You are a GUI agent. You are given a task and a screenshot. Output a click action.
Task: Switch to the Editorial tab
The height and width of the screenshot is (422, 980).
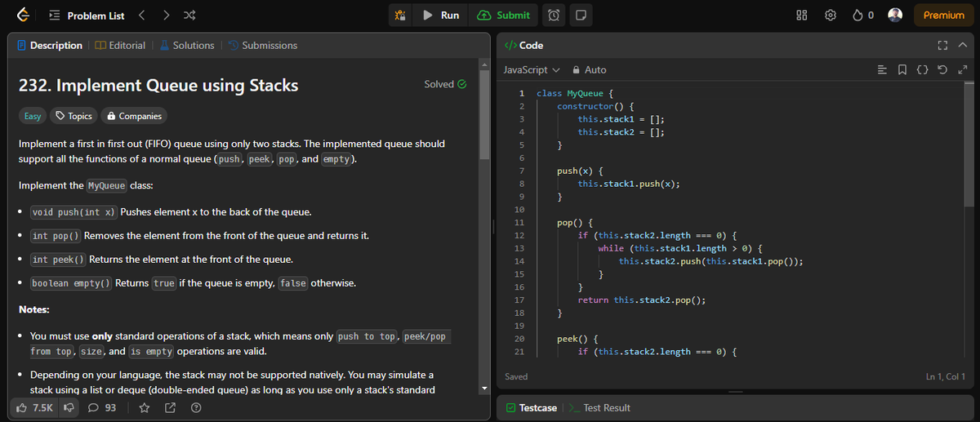[x=120, y=46]
